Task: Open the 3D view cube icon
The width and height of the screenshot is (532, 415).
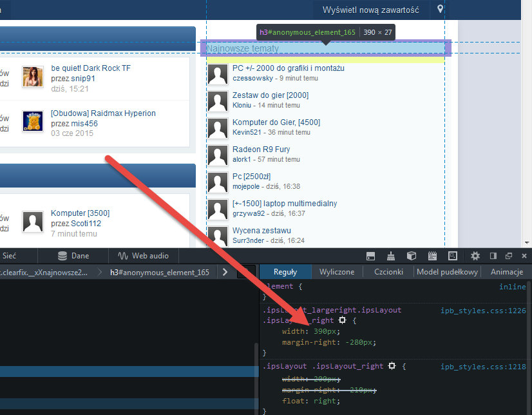Action: (412, 256)
